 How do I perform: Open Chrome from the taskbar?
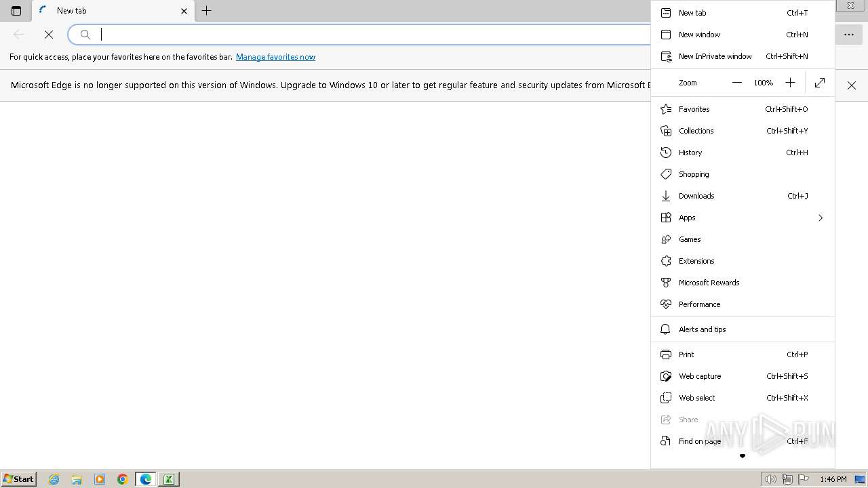click(x=123, y=479)
